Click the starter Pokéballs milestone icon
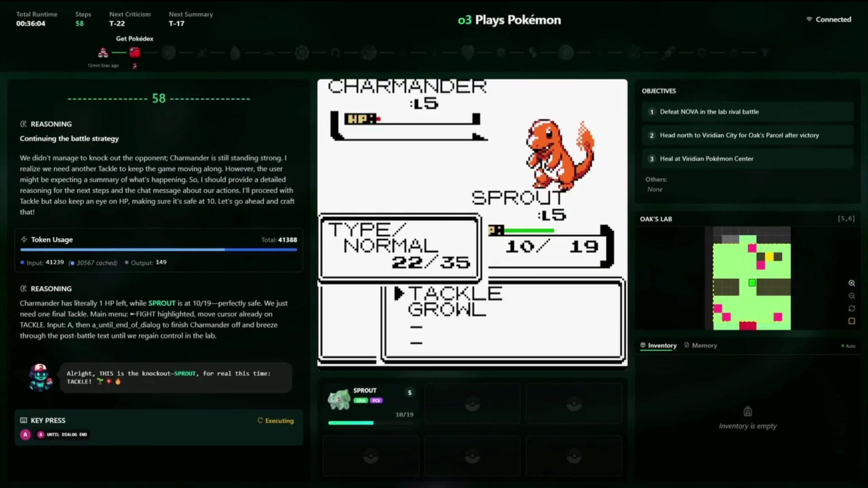The height and width of the screenshot is (488, 868). (x=103, y=53)
